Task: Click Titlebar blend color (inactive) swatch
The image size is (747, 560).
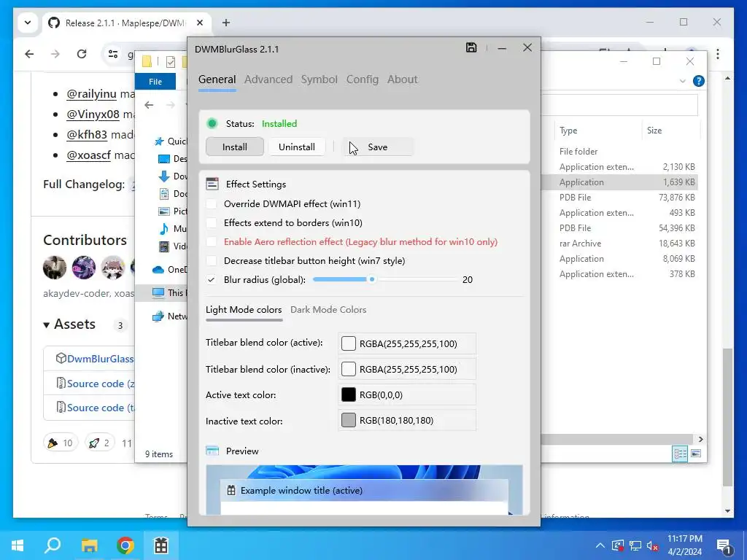Action: (348, 369)
